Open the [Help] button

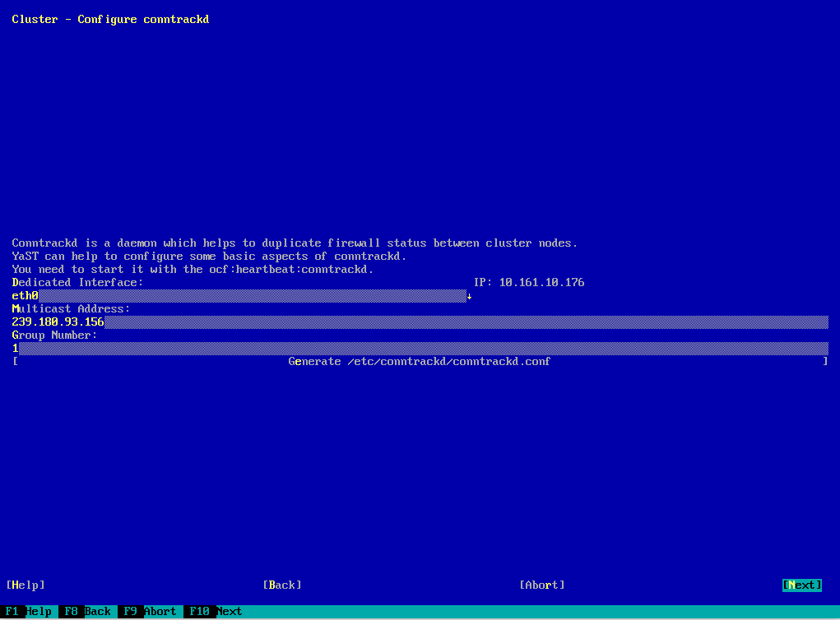pyautogui.click(x=25, y=585)
